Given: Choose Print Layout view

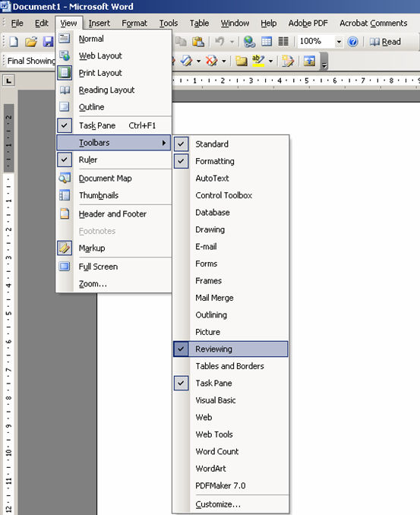Looking at the screenshot, I should (114, 73).
